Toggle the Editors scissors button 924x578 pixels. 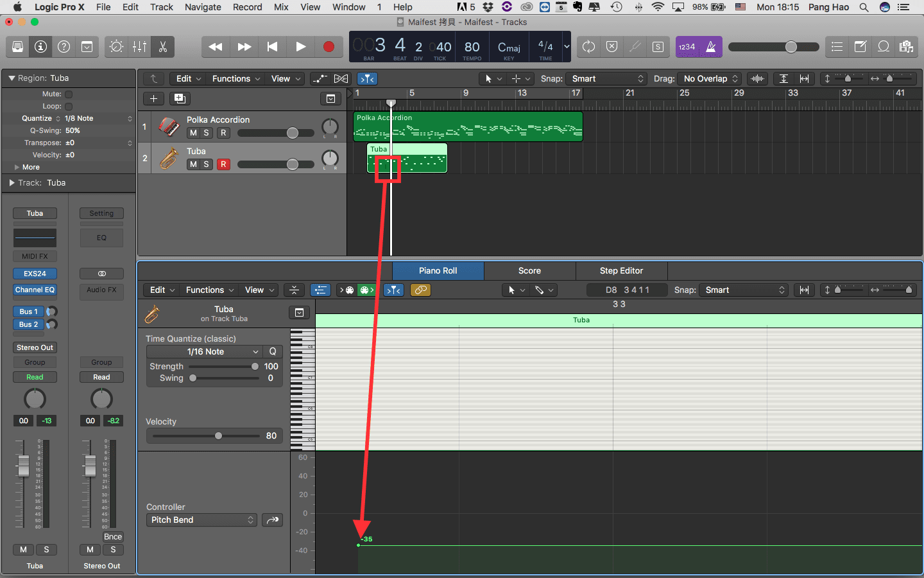pyautogui.click(x=162, y=47)
